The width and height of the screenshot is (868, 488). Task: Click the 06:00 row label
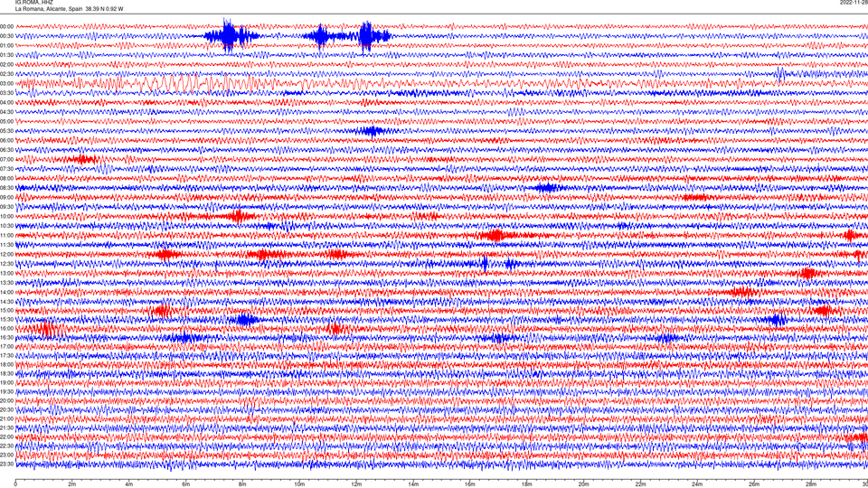coord(6,141)
